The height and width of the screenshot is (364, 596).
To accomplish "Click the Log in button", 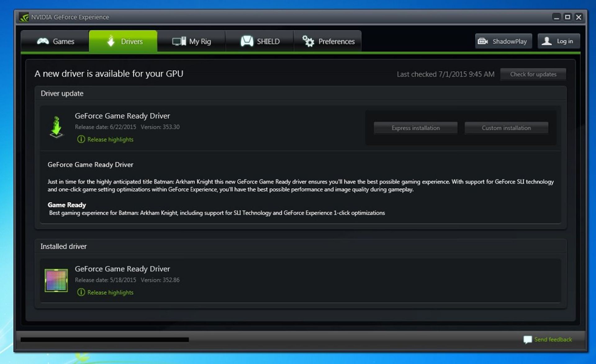I will pyautogui.click(x=559, y=41).
